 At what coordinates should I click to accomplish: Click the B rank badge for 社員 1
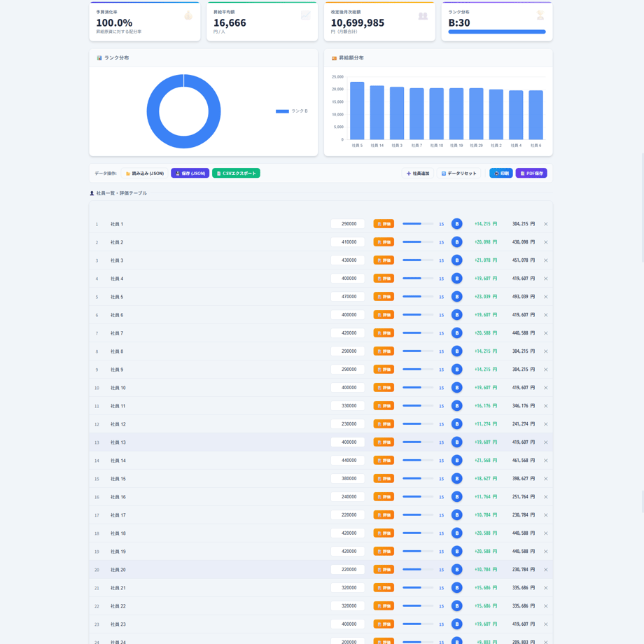pyautogui.click(x=456, y=224)
